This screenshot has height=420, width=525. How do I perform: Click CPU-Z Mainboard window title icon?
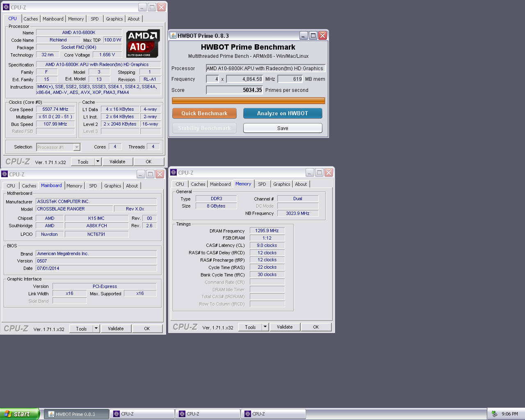(5, 174)
